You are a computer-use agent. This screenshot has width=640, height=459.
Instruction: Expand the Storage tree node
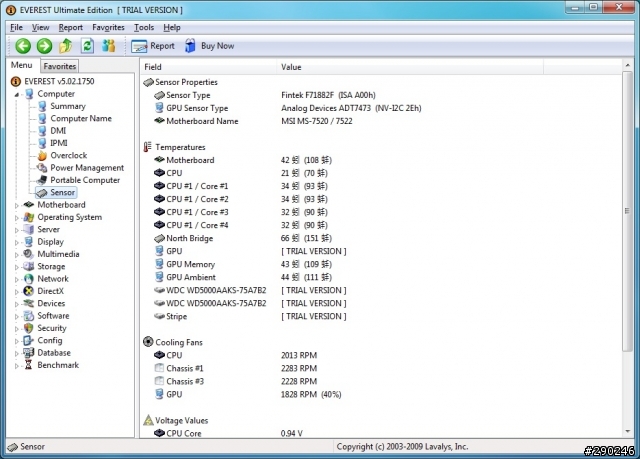[x=16, y=267]
